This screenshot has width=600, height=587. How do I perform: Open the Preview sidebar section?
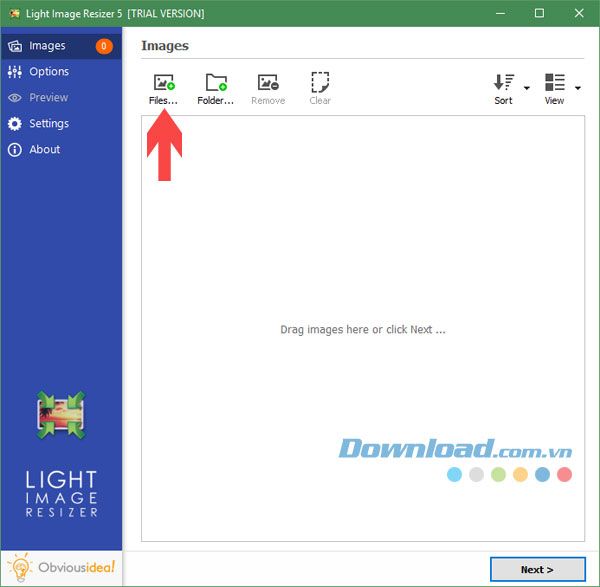click(61, 98)
